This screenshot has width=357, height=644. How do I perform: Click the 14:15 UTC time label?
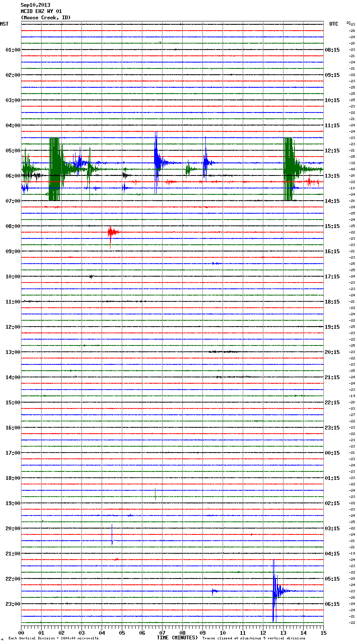(332, 201)
